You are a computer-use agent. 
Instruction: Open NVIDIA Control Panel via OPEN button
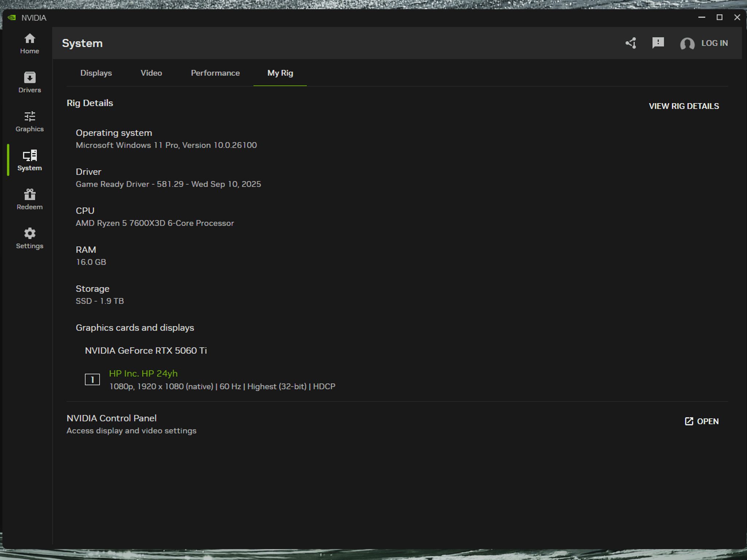702,421
